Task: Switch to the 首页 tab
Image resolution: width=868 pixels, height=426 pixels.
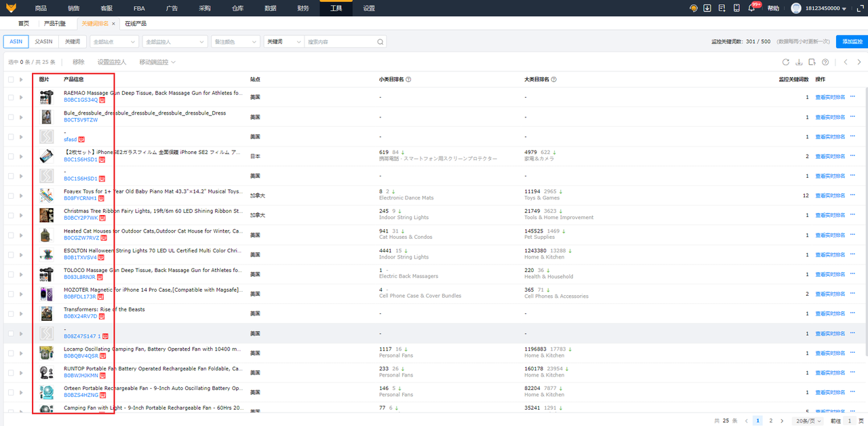Action: click(x=24, y=23)
